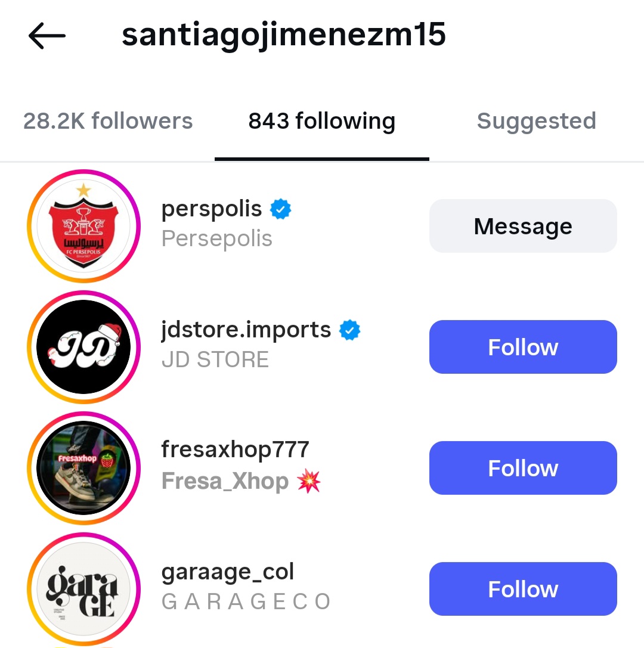
Task: Open the fresaxhop777 profile picture
Action: [83, 468]
